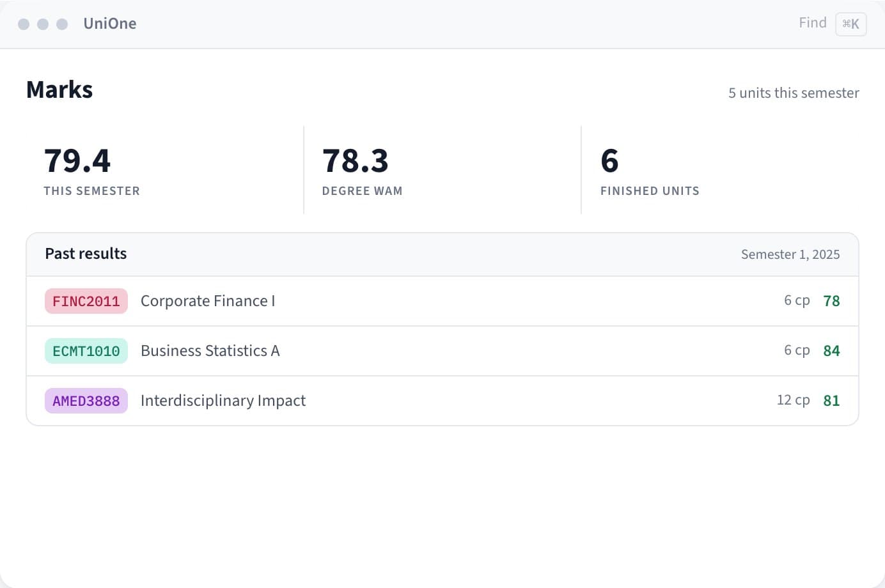Click the Marks page heading
Image resolution: width=885 pixels, height=588 pixels.
(59, 90)
